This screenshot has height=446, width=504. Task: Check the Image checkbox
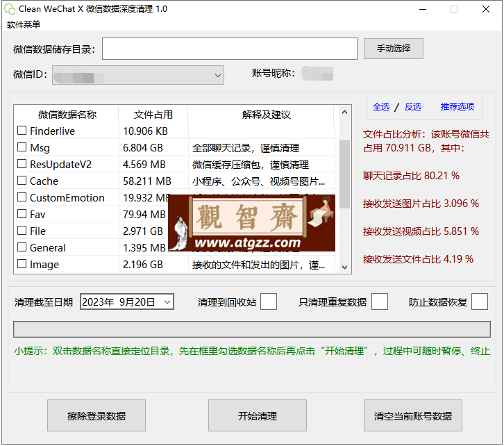(22, 264)
